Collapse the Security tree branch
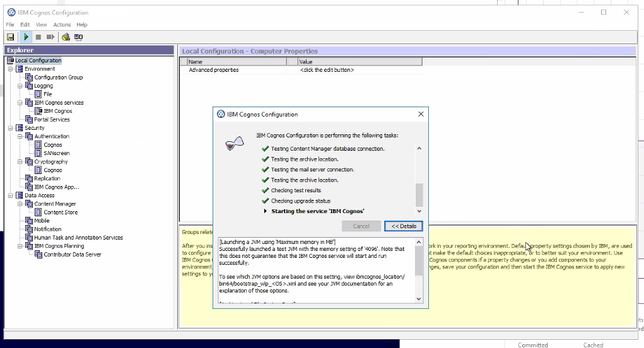The image size is (644, 348). click(10, 128)
